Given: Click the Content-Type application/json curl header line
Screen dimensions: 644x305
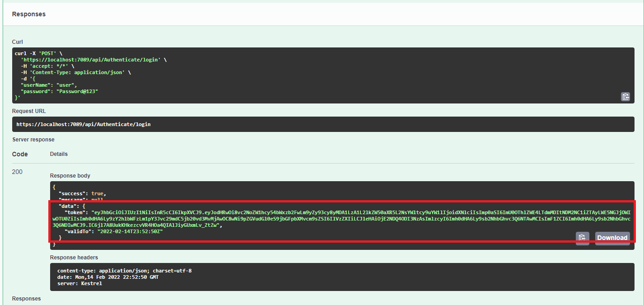Looking at the screenshot, I should click(76, 72).
